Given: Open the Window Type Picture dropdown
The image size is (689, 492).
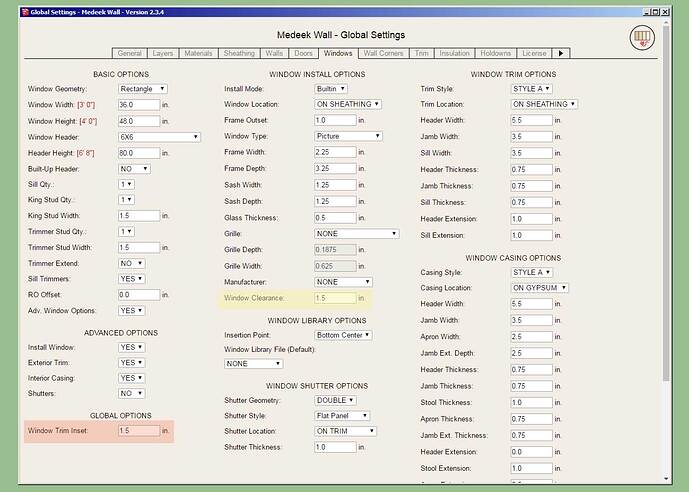Looking at the screenshot, I should (348, 136).
